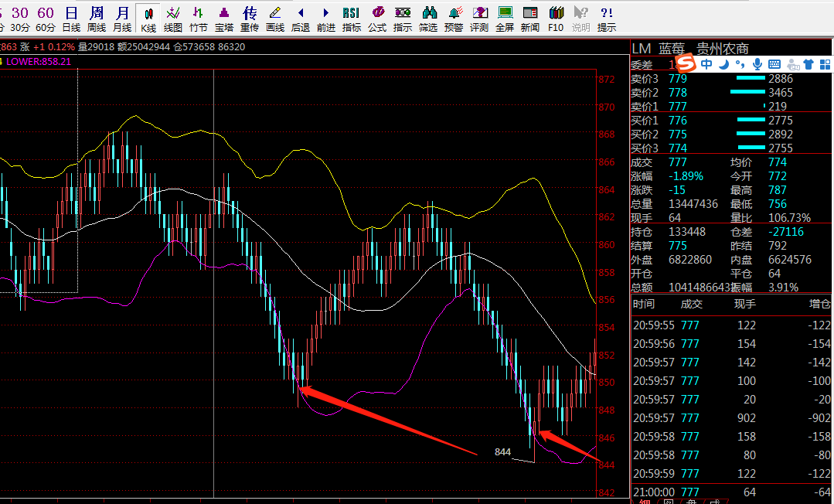This screenshot has width=834, height=504.
Task: Switch to the 30分 (30-minute) chart period
Action: [x=19, y=19]
